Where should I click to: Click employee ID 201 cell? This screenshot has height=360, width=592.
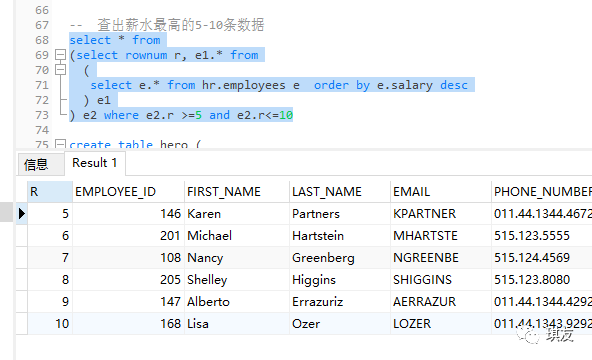click(x=128, y=236)
